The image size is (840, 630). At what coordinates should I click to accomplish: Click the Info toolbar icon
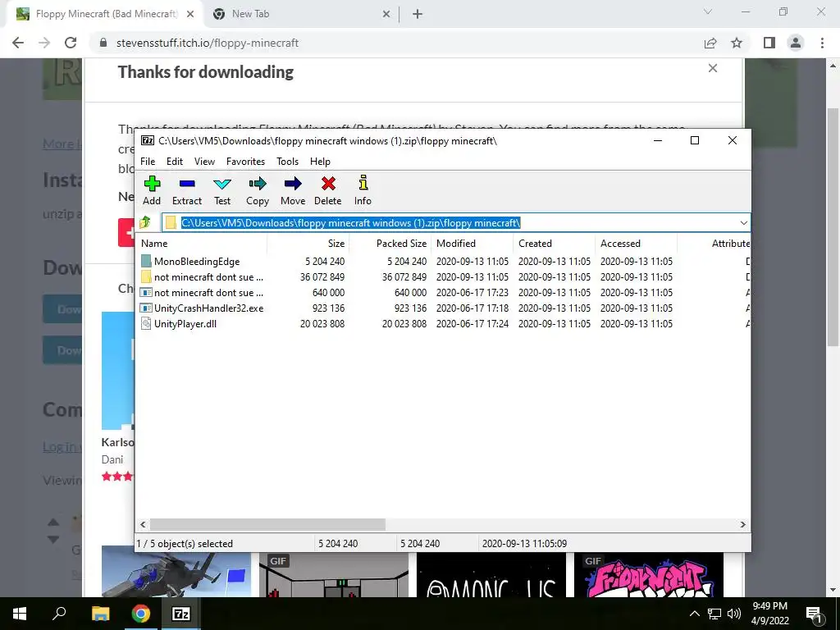363,190
